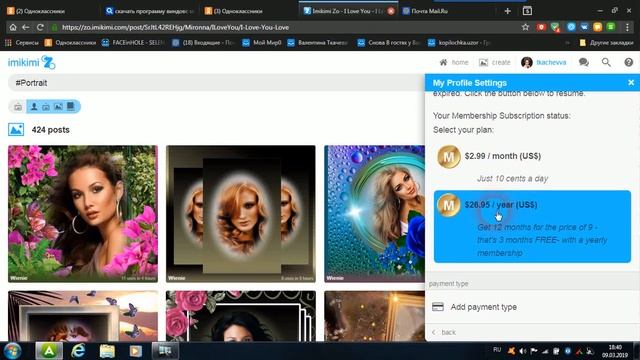This screenshot has width=640, height=360.
Task: Click the red extension icon
Action: pos(541,27)
